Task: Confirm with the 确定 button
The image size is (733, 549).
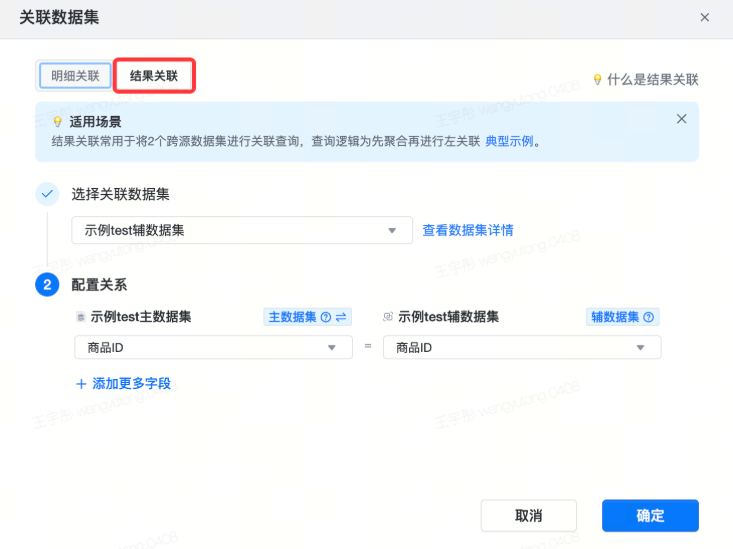Action: pos(650,515)
